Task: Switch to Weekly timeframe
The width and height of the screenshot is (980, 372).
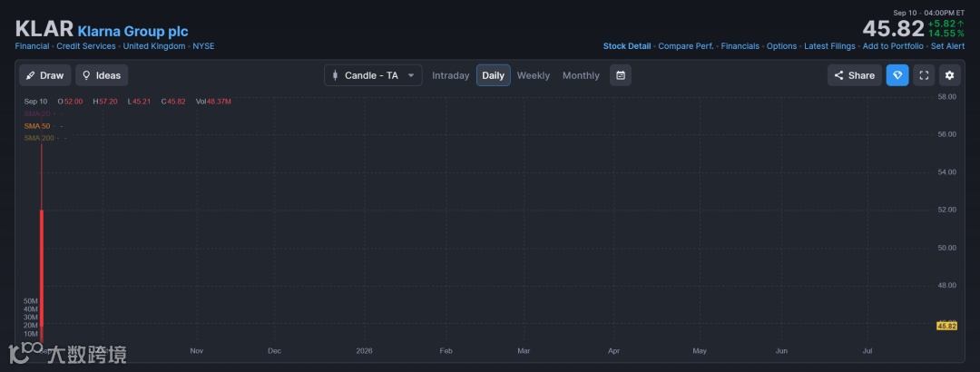Action: [534, 75]
